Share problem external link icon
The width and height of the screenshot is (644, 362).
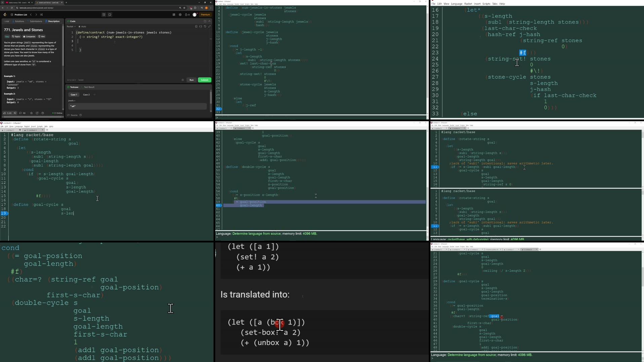[37, 113]
